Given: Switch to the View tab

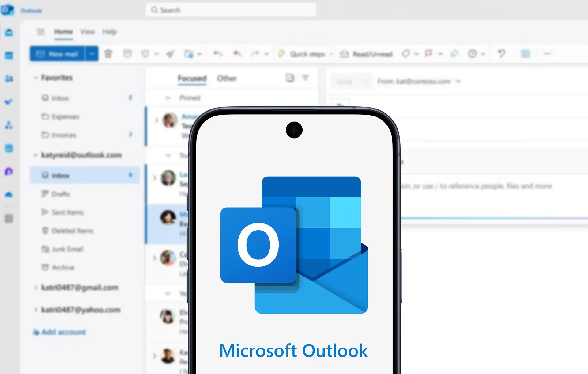Looking at the screenshot, I should point(88,32).
